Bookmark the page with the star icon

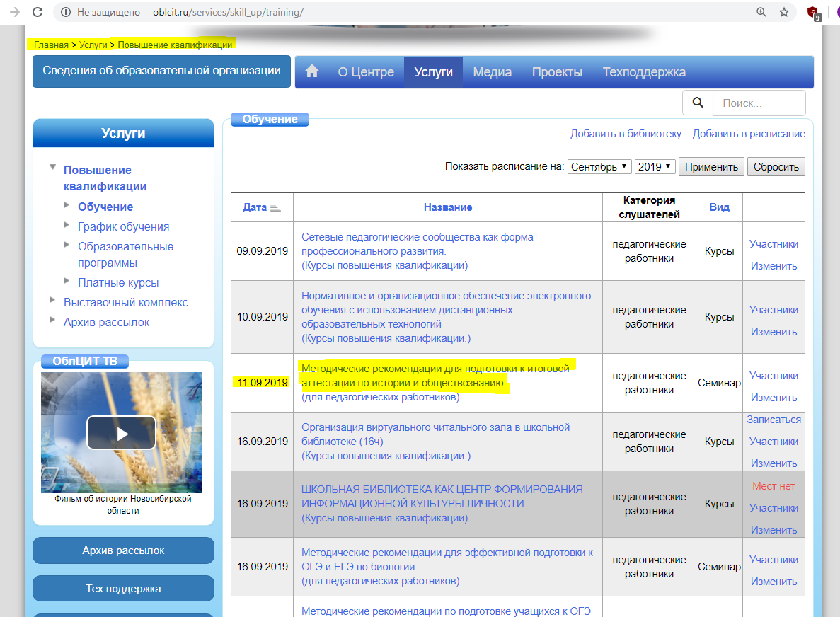click(783, 12)
